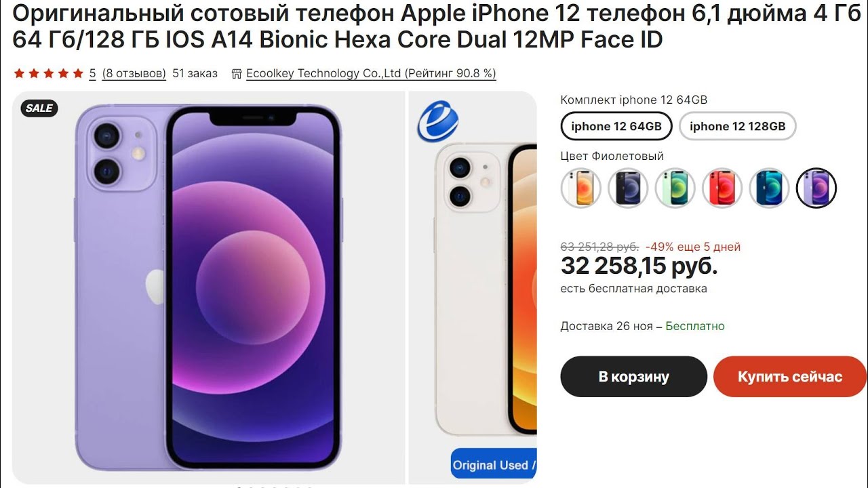The height and width of the screenshot is (488, 868).
Task: Click the star rating icons
Action: pyautogui.click(x=50, y=73)
